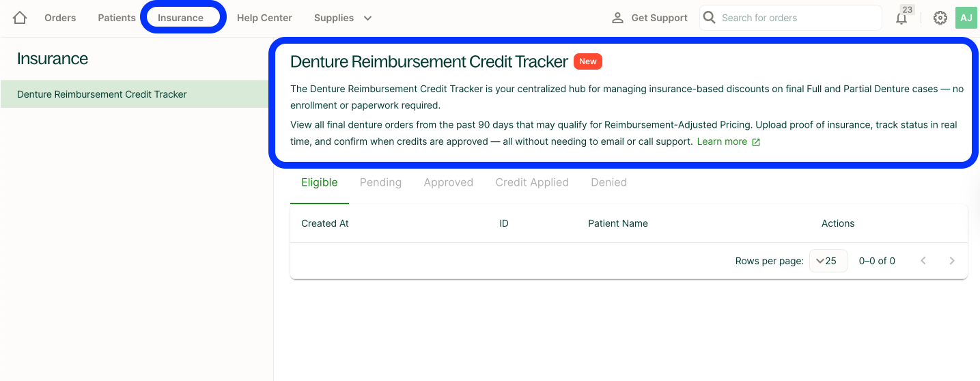Viewport: 980px width, 381px height.
Task: Click the home icon in top navigation
Action: [20, 18]
